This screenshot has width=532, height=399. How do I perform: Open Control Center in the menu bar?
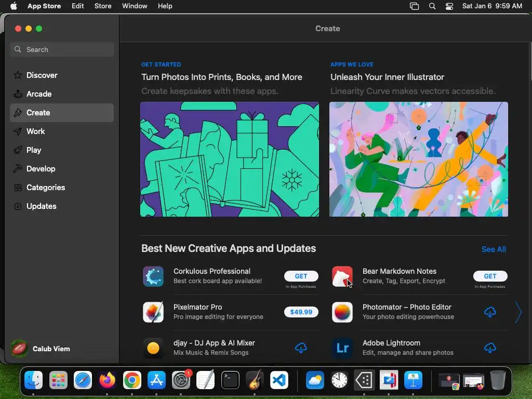pos(449,6)
